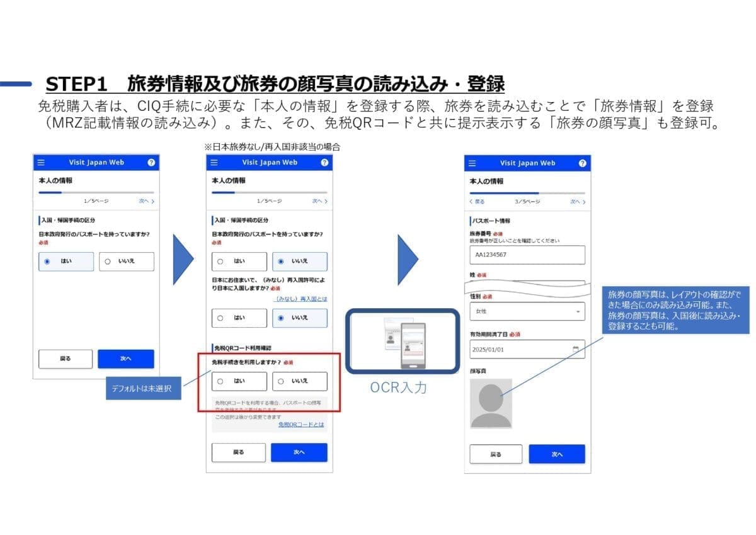Open hamburger menu on the passport info screen
The height and width of the screenshot is (535, 756).
(x=473, y=163)
